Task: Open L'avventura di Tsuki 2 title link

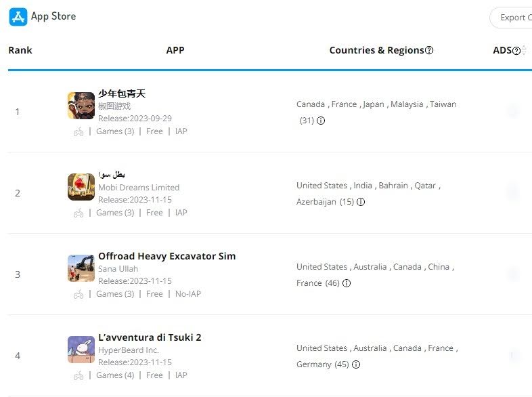Action: click(x=150, y=337)
